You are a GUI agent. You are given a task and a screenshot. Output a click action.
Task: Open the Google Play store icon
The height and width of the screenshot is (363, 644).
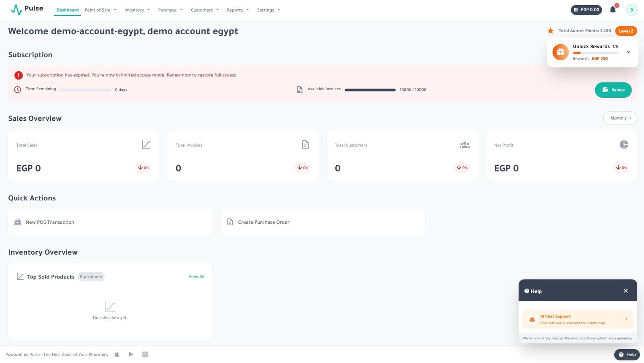coord(131,355)
